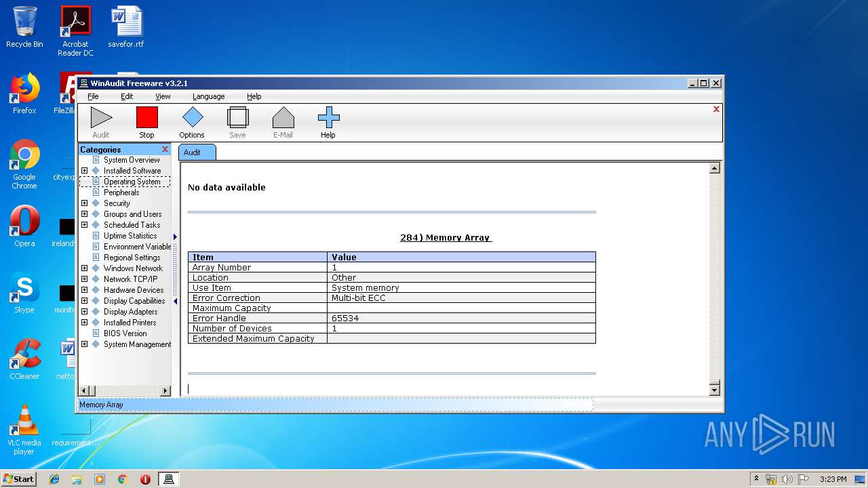The height and width of the screenshot is (488, 868).
Task: Open Opera from the taskbar
Action: coord(145,479)
